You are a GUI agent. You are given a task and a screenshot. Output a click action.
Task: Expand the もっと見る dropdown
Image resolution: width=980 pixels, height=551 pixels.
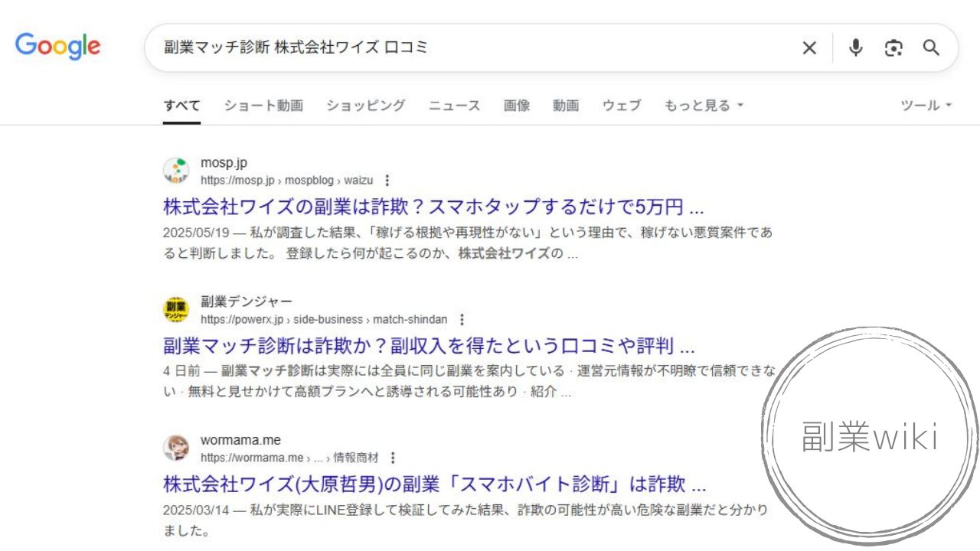point(704,106)
